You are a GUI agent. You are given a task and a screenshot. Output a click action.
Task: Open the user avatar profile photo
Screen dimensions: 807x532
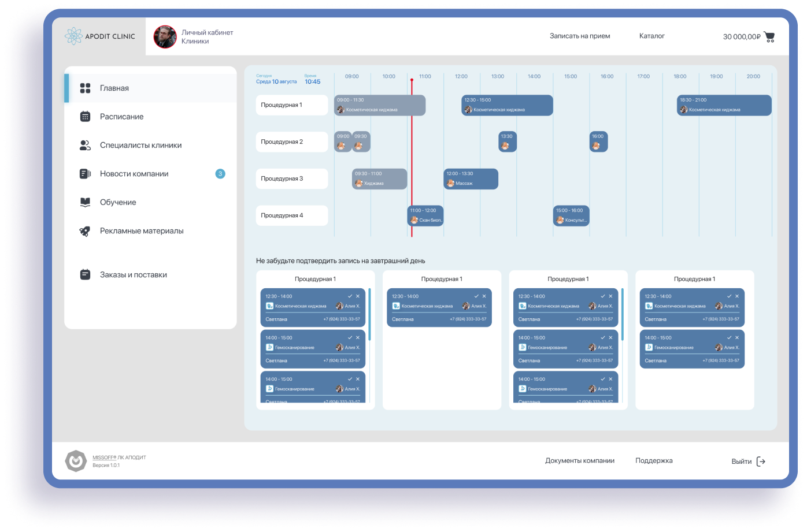coord(165,37)
